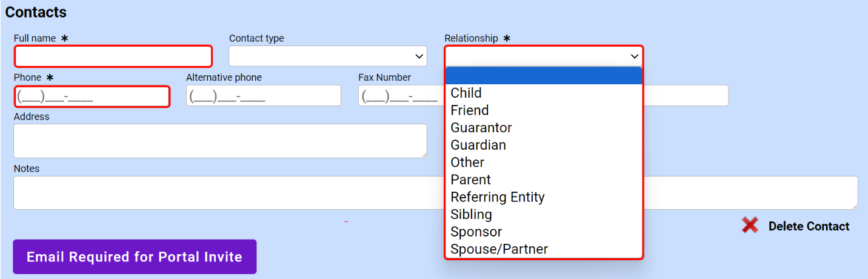The image size is (868, 279).
Task: Click the Alternative phone field
Action: coord(263,96)
